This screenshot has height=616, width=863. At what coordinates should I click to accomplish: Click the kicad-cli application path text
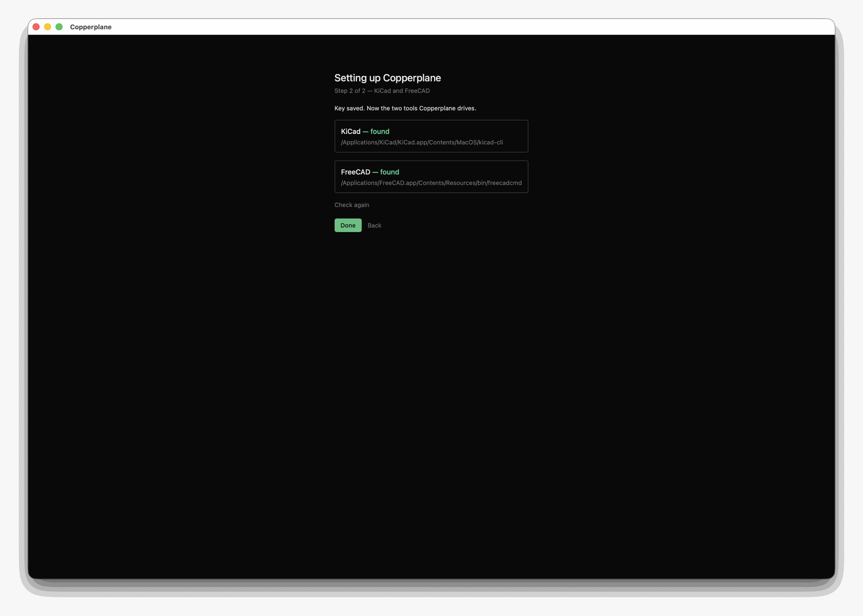(x=422, y=142)
